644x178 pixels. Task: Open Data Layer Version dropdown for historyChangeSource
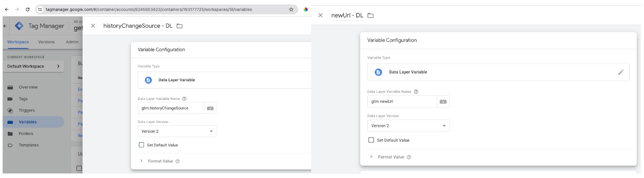point(177,131)
